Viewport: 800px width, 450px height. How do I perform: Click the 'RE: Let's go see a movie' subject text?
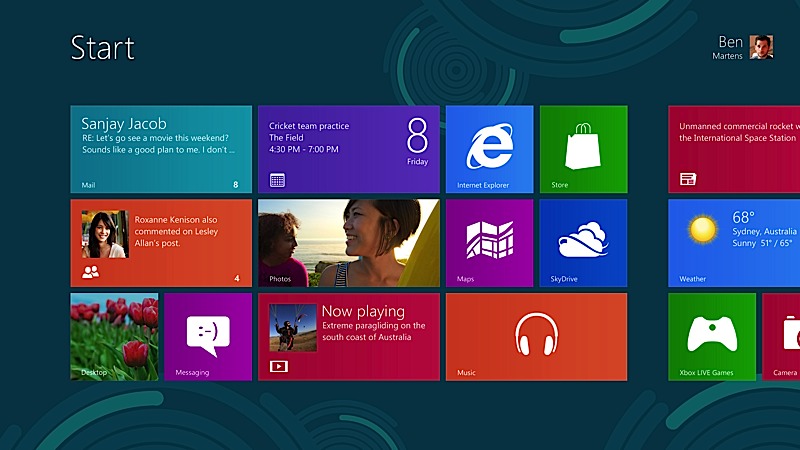[x=156, y=138]
